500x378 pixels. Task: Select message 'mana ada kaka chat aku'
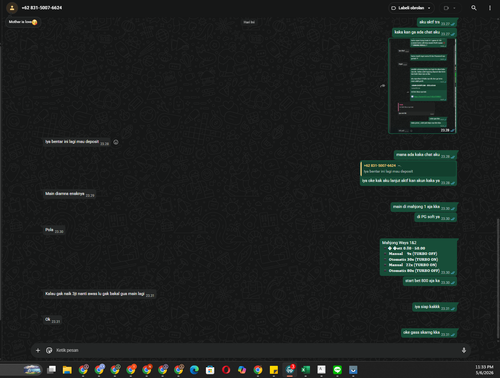(425, 155)
